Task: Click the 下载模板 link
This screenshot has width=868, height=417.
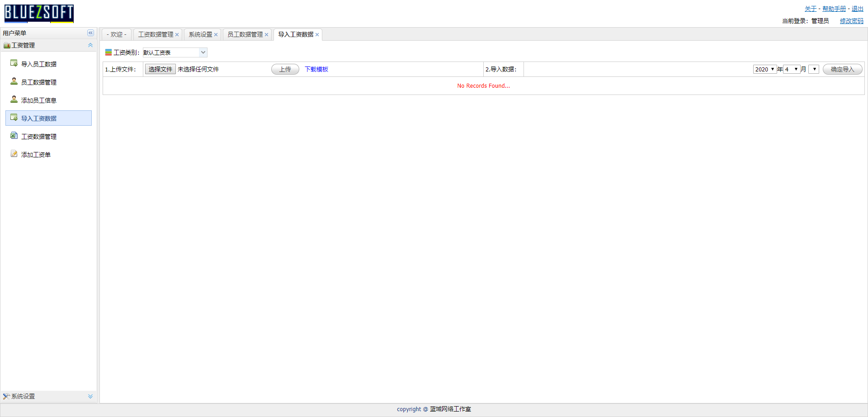Action: pos(316,69)
